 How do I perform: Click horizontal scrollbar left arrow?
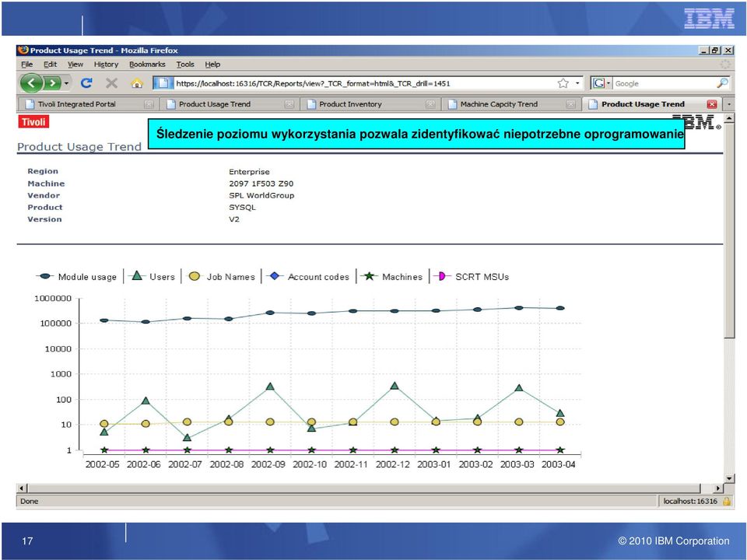click(x=22, y=488)
